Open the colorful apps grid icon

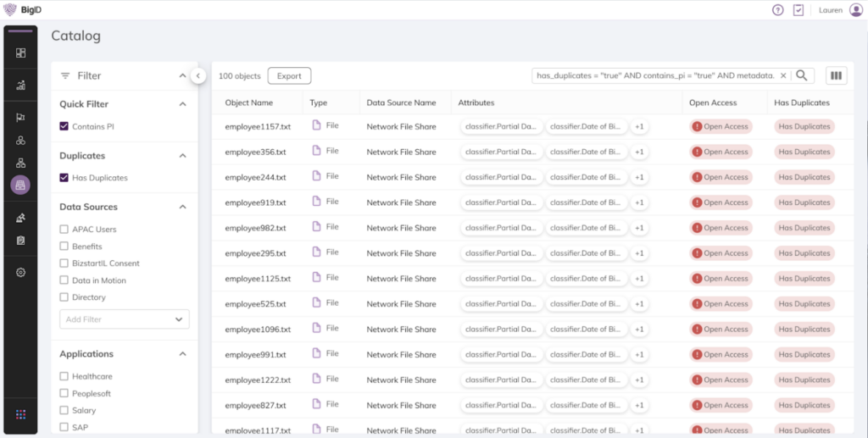(20, 414)
